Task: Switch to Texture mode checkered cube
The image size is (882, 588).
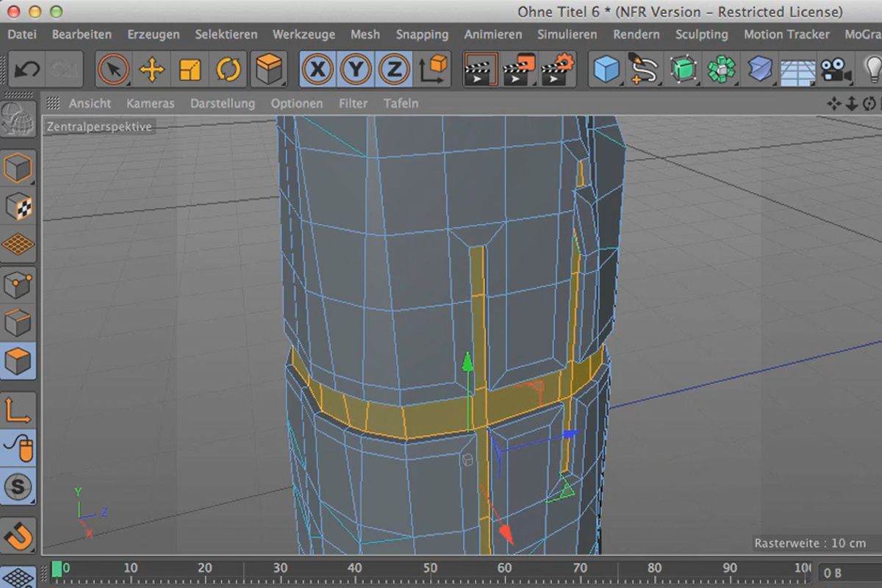Action: click(x=18, y=207)
